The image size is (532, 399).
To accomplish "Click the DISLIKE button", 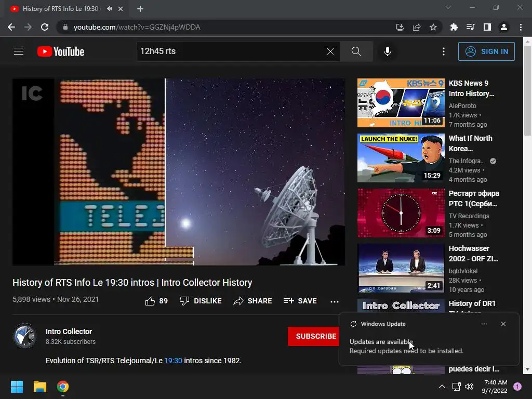I will click(x=201, y=301).
